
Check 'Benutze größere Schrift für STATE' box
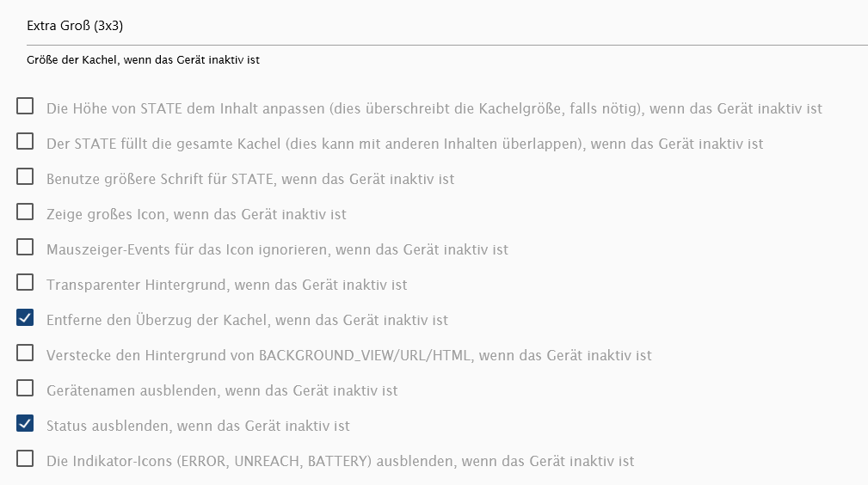tap(25, 176)
